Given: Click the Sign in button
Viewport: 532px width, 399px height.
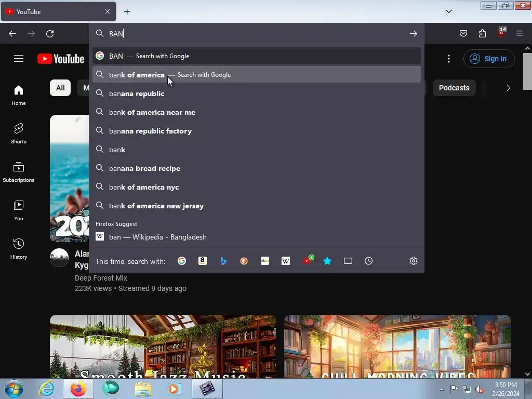Looking at the screenshot, I should pyautogui.click(x=489, y=59).
